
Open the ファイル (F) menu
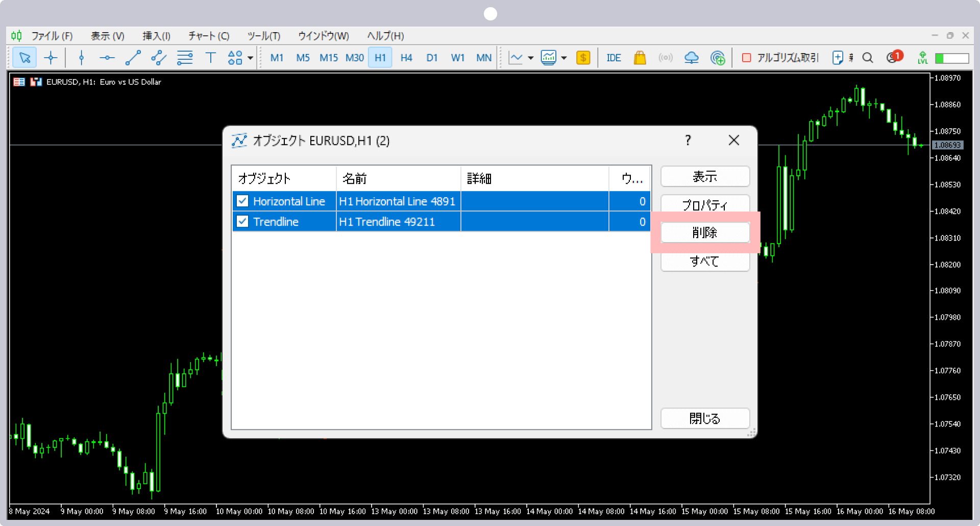point(52,36)
